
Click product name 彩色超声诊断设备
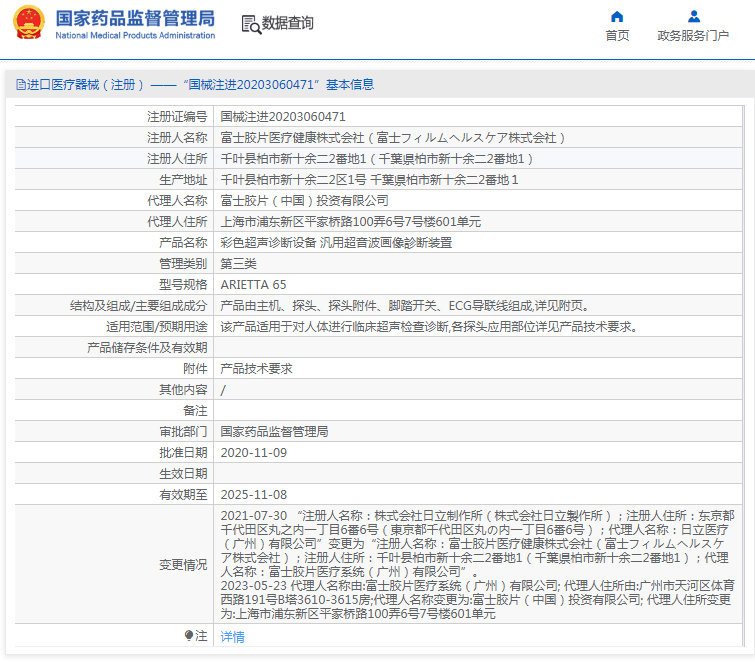point(336,243)
